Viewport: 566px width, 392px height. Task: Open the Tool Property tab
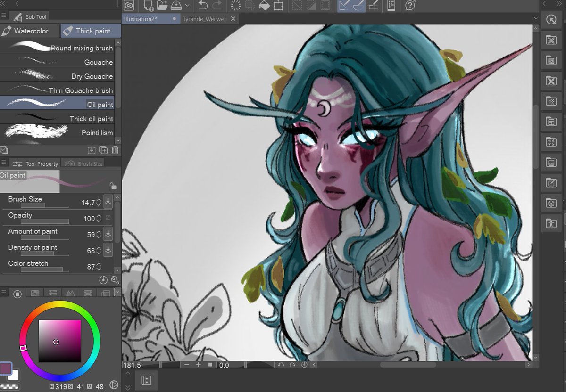click(36, 163)
